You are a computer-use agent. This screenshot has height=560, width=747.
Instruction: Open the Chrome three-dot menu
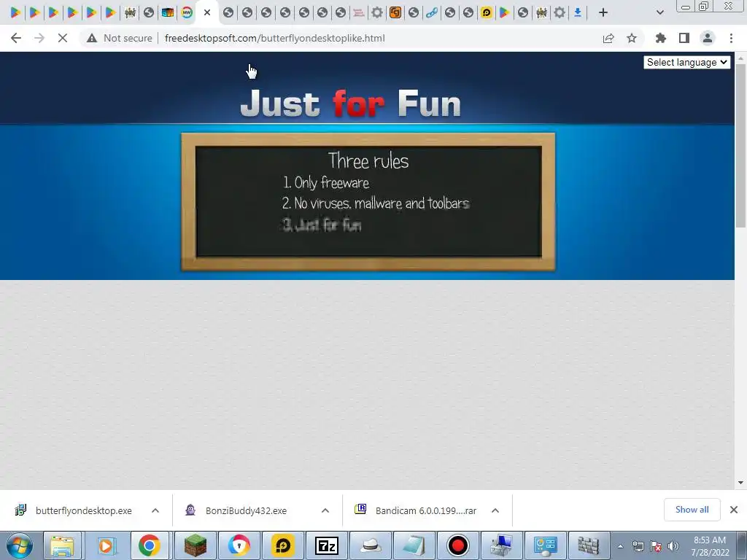[731, 38]
